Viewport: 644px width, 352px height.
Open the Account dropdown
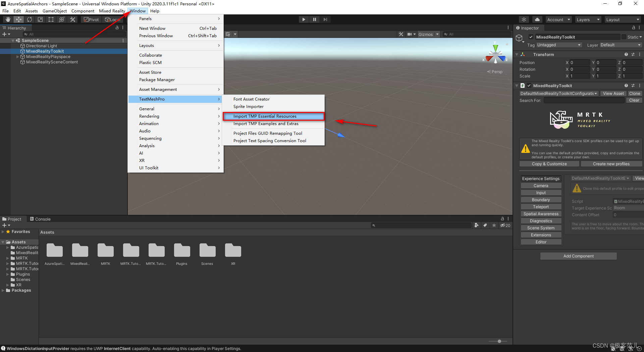click(558, 19)
